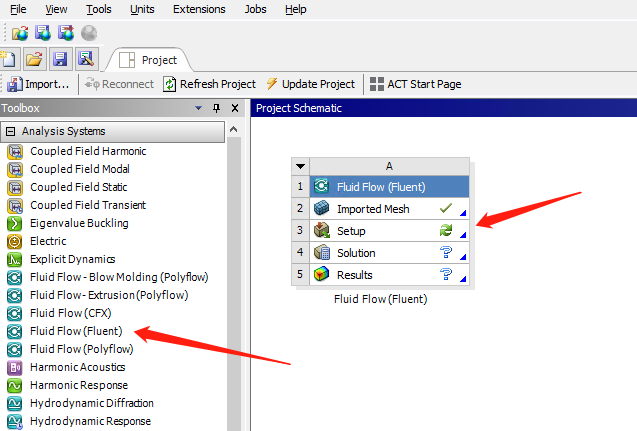The width and height of the screenshot is (637, 431).
Task: Open the Help menu
Action: coord(295,9)
